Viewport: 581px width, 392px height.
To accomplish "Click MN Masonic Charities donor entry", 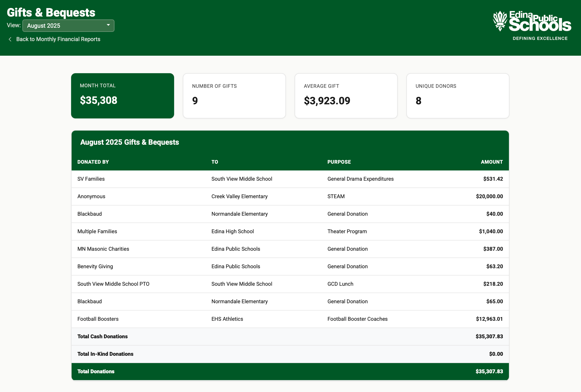I will click(x=103, y=249).
